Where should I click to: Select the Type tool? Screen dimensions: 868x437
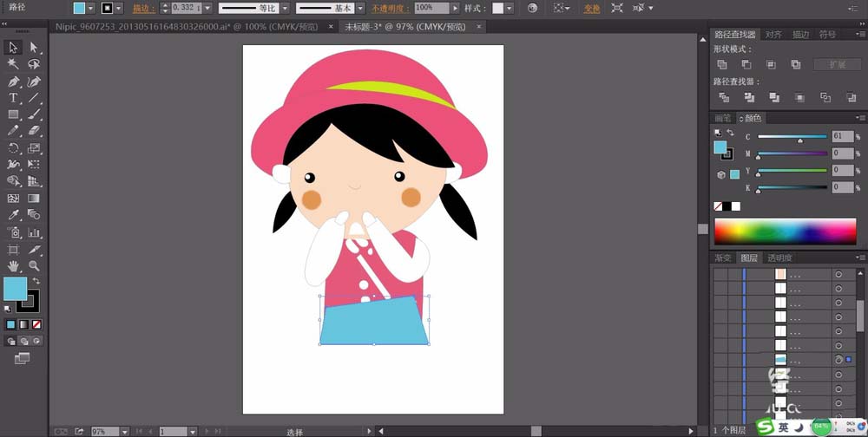click(13, 99)
